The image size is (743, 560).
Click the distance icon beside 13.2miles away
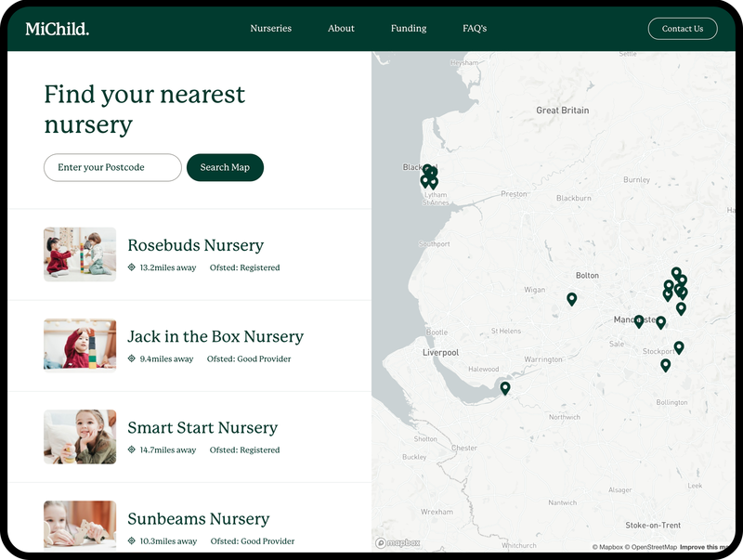[x=132, y=267]
